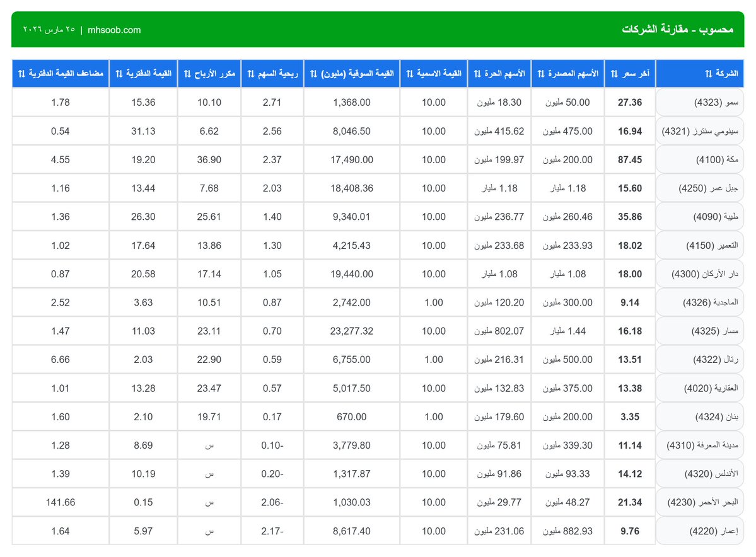The width and height of the screenshot is (756, 557).
Task: Click the مكرر الأرباح header label
Action: [215, 74]
